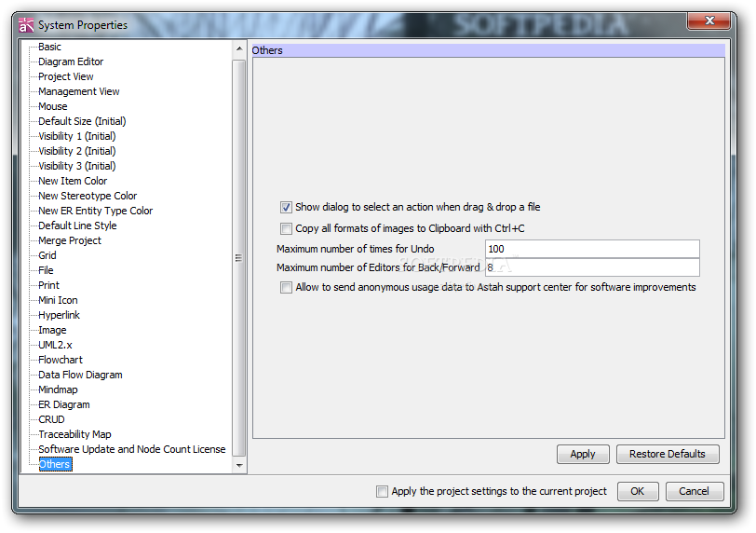Select Visibility 3 (Initial)

coord(77,167)
